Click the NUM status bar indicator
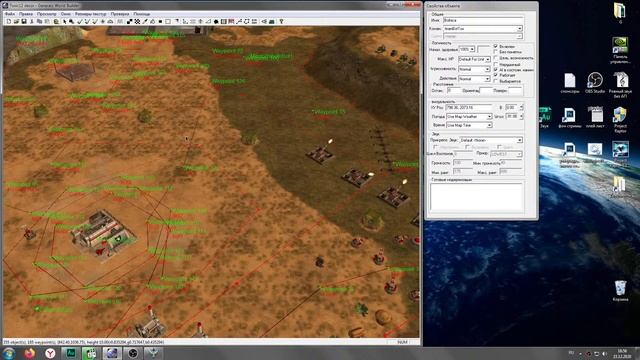Screen dimensions: 640x360 402,342
